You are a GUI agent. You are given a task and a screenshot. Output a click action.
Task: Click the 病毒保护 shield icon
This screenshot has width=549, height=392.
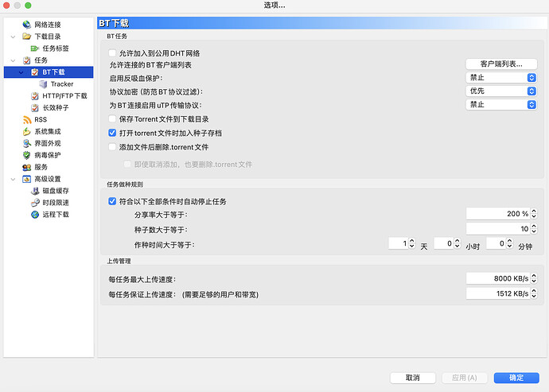[x=27, y=155]
